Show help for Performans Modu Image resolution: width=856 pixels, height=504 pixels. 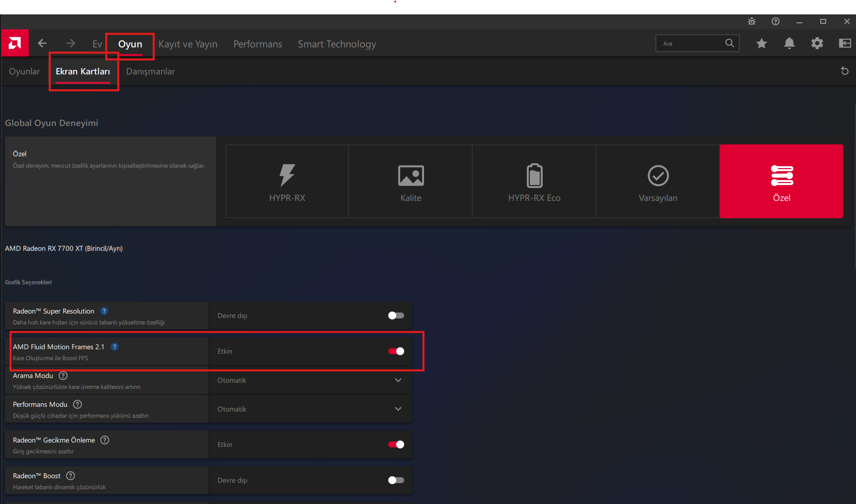[77, 404]
